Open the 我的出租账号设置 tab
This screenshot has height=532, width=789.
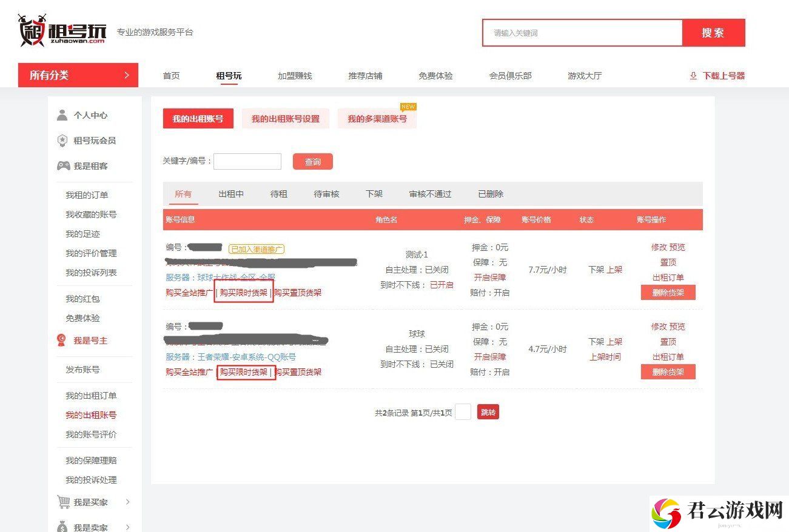pos(286,119)
